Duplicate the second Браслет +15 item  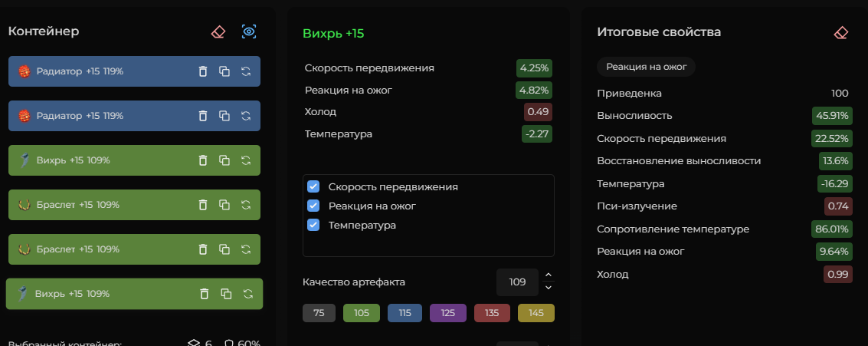(x=224, y=249)
